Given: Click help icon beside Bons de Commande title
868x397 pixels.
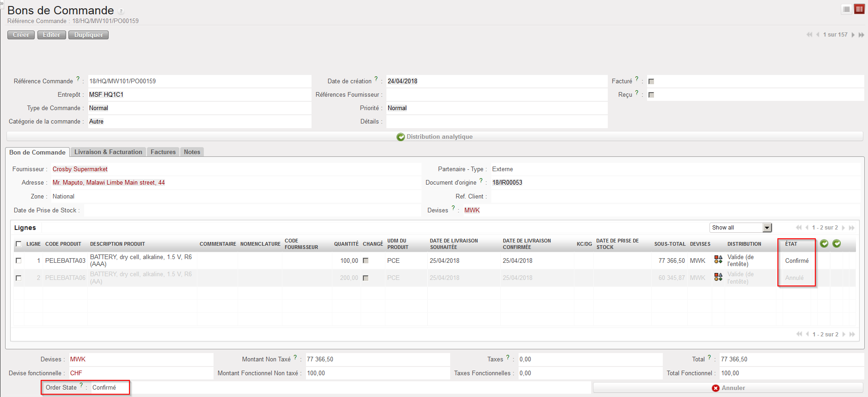Looking at the screenshot, I should (x=121, y=12).
